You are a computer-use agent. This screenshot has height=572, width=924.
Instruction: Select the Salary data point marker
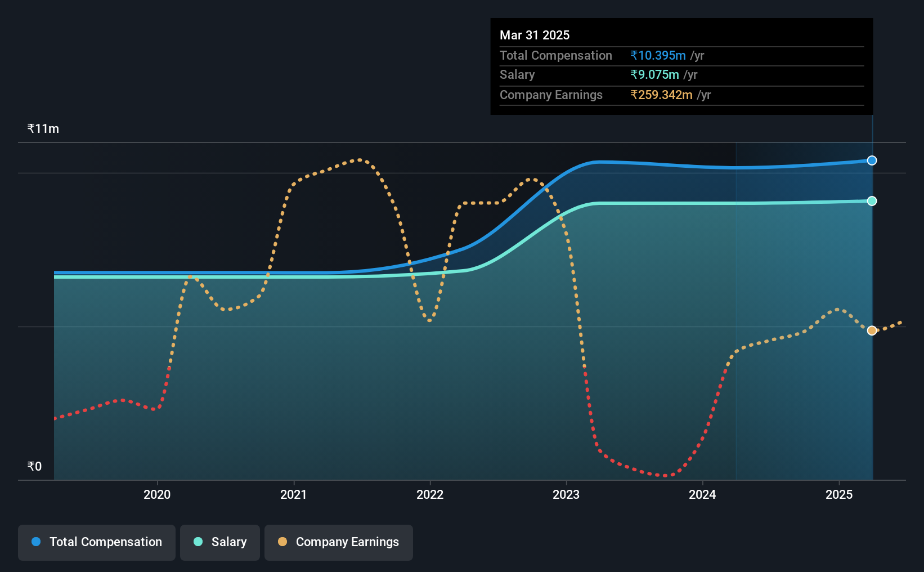[x=872, y=201]
